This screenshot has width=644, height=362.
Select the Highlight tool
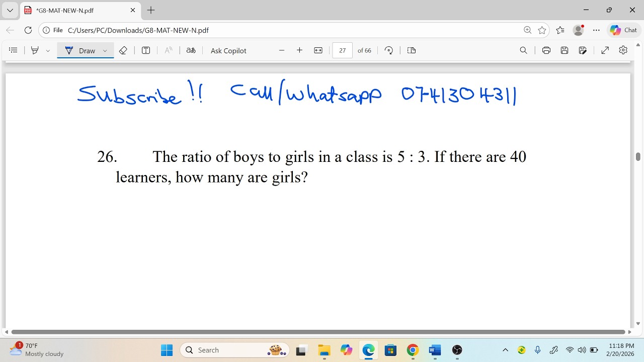tap(35, 50)
